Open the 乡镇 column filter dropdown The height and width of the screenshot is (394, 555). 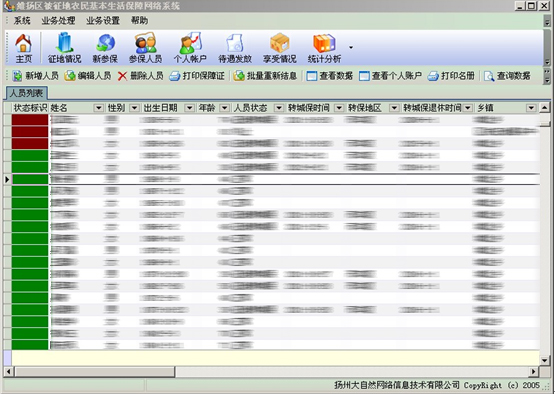click(x=531, y=108)
